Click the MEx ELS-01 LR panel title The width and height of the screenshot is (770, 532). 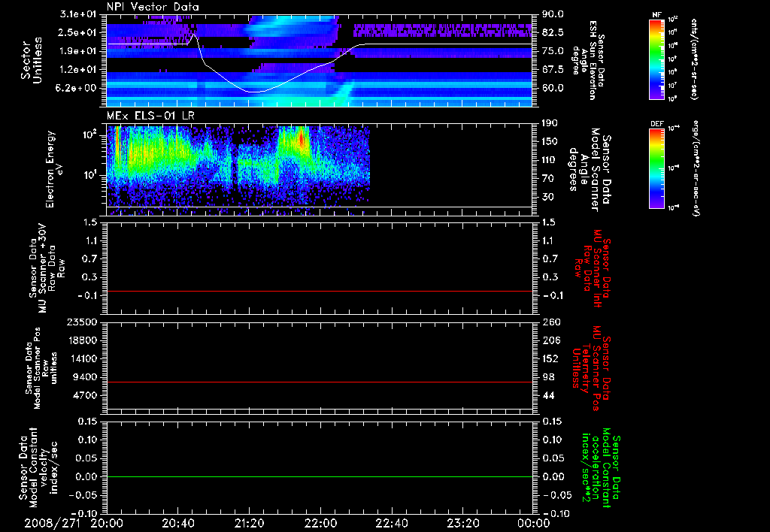(x=150, y=116)
